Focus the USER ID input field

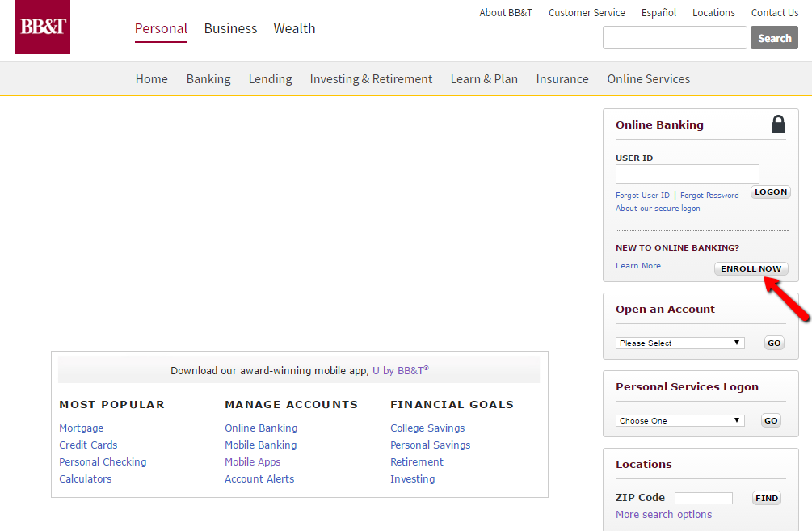pyautogui.click(x=688, y=174)
